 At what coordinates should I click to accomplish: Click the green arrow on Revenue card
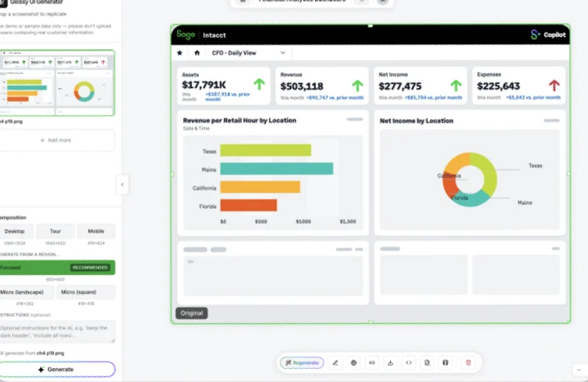tap(358, 86)
